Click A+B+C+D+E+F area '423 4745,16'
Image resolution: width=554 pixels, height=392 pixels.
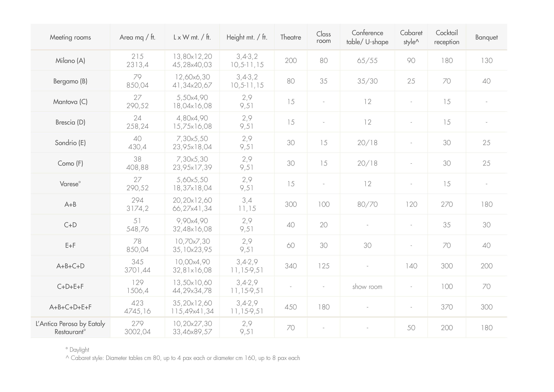coord(137,307)
